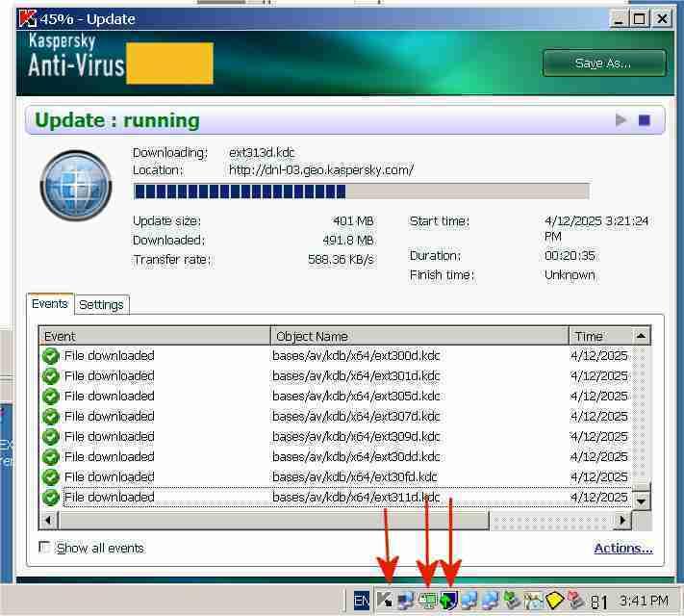Select the green check icon for ext30dd.kdc
684x616 pixels.
51,456
